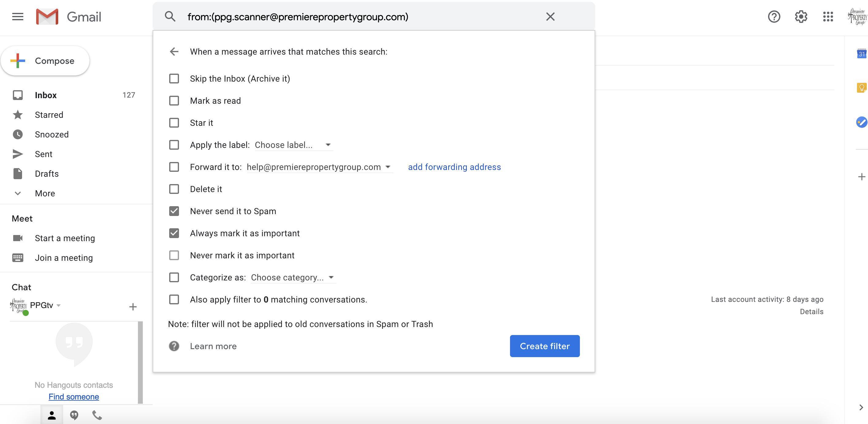This screenshot has width=868, height=424.
Task: Open the Settings gear icon
Action: [x=801, y=17]
